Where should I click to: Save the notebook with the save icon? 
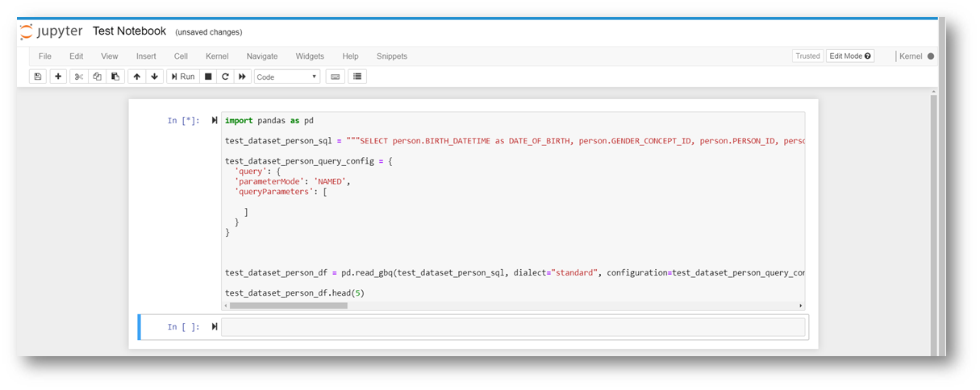tap(37, 77)
